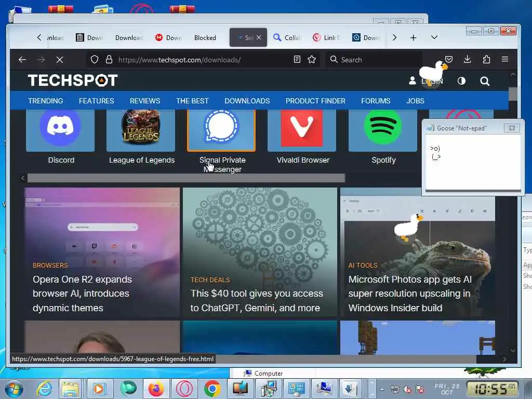Screen dimensions: 532x399
Task: Click AI TOOLS category label
Action: pyautogui.click(x=363, y=265)
